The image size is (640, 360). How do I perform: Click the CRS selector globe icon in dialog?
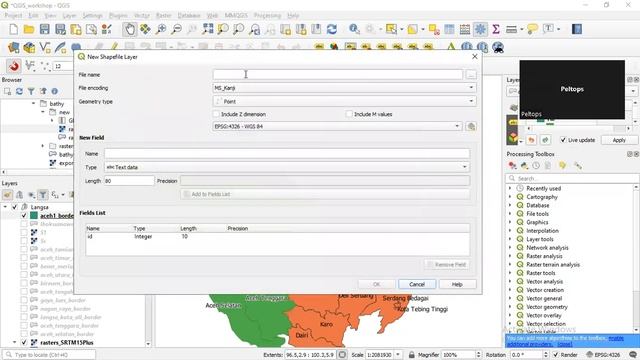tap(471, 127)
